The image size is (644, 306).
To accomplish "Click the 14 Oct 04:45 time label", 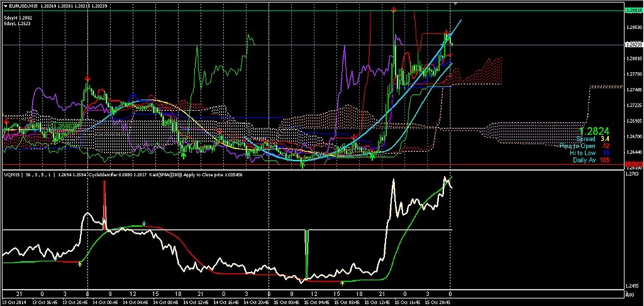I will click(x=137, y=302).
